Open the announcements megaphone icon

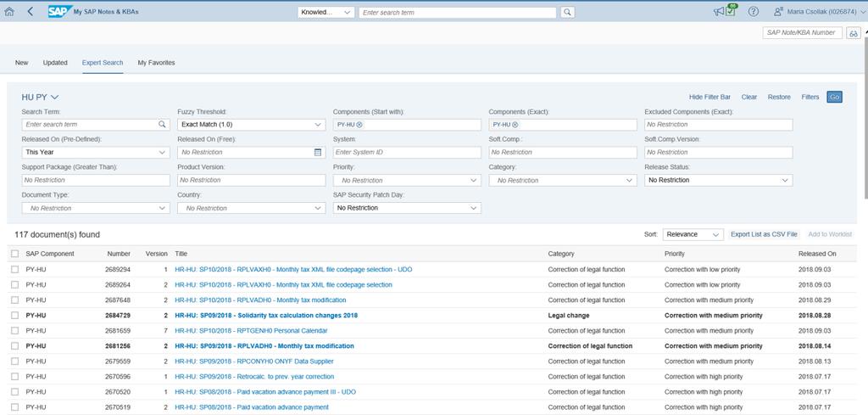(x=719, y=12)
